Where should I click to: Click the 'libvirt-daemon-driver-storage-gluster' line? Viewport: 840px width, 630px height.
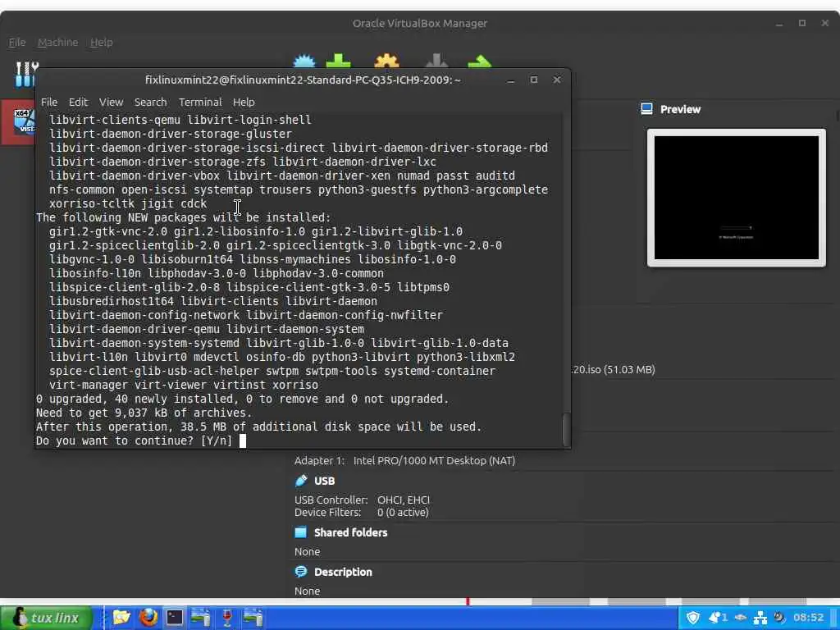click(x=171, y=134)
